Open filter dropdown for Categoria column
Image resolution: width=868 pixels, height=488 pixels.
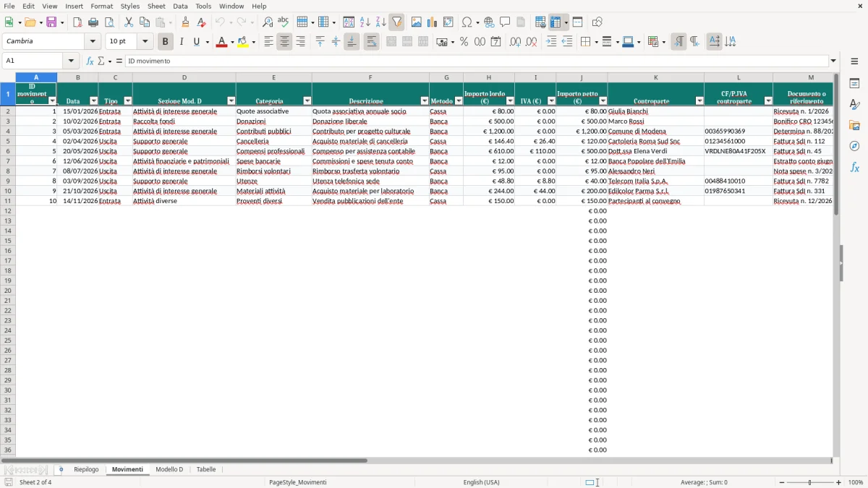[x=307, y=101]
